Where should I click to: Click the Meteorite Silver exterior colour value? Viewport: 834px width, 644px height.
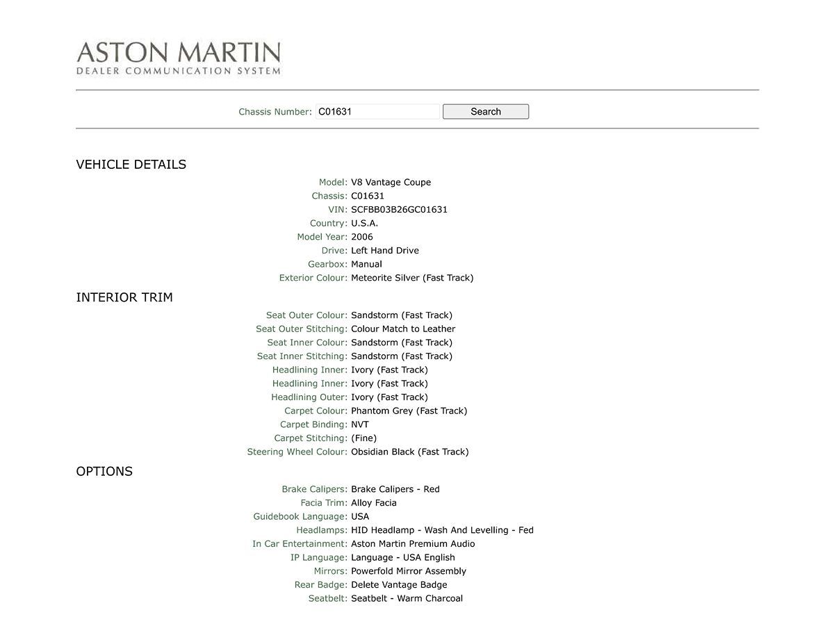[411, 278]
